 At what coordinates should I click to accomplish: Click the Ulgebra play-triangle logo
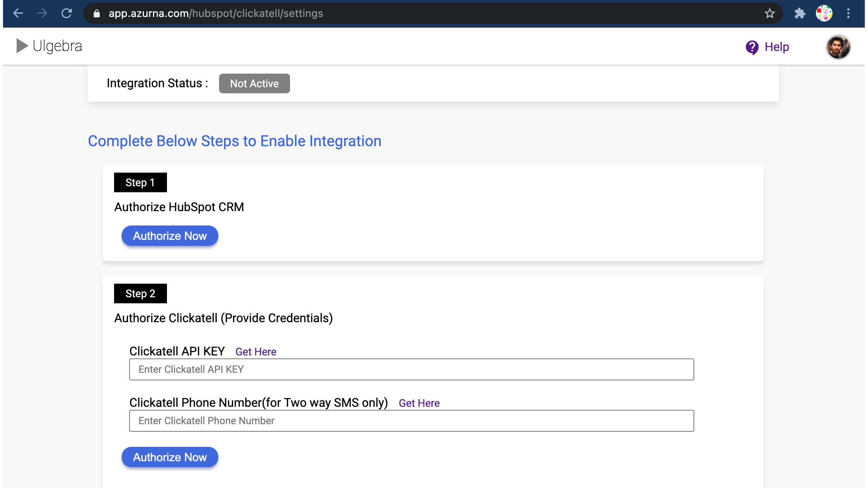(x=22, y=46)
